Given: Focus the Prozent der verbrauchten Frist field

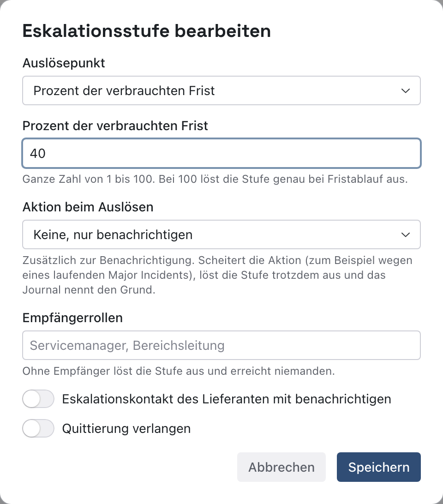Looking at the screenshot, I should click(221, 153).
